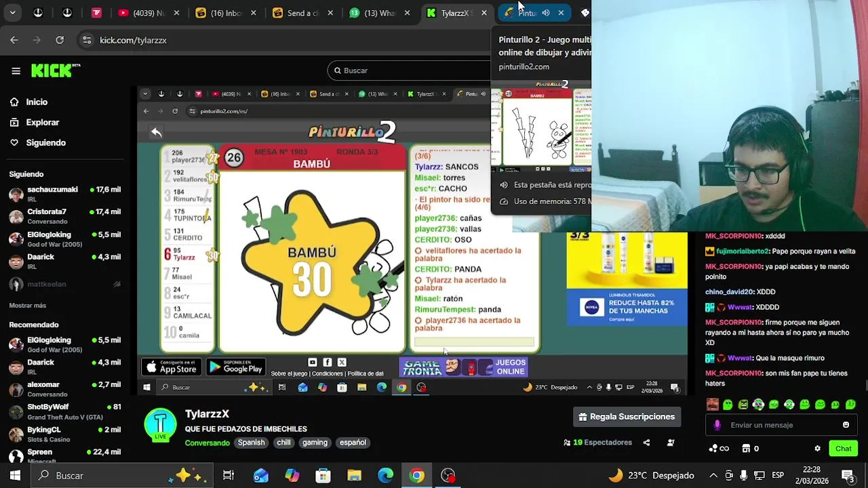Select the chill tag
Viewport: 868px width, 488px height.
(283, 443)
